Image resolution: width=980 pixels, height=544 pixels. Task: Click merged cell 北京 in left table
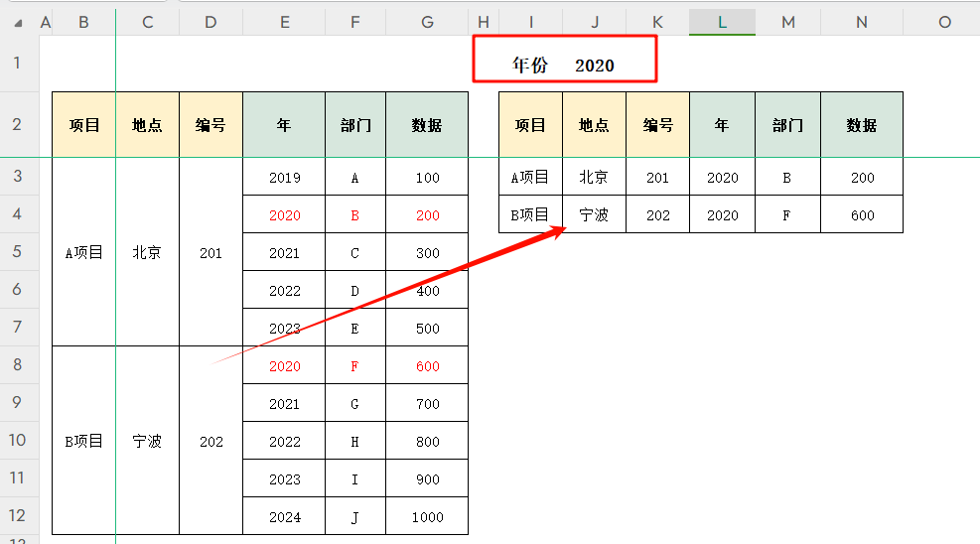[148, 252]
